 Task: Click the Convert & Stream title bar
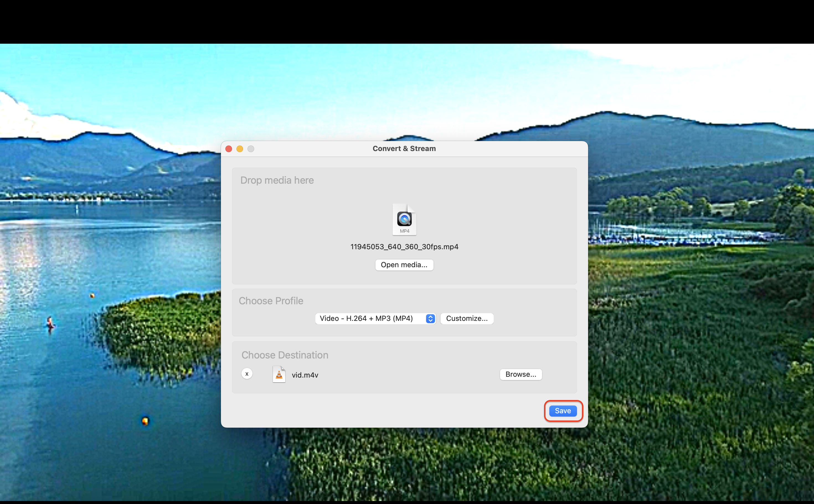[x=404, y=149]
